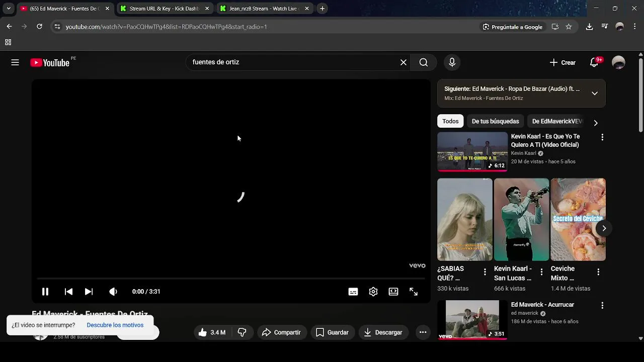Dislike the video
Screen dimensions: 644x362
coord(242,332)
